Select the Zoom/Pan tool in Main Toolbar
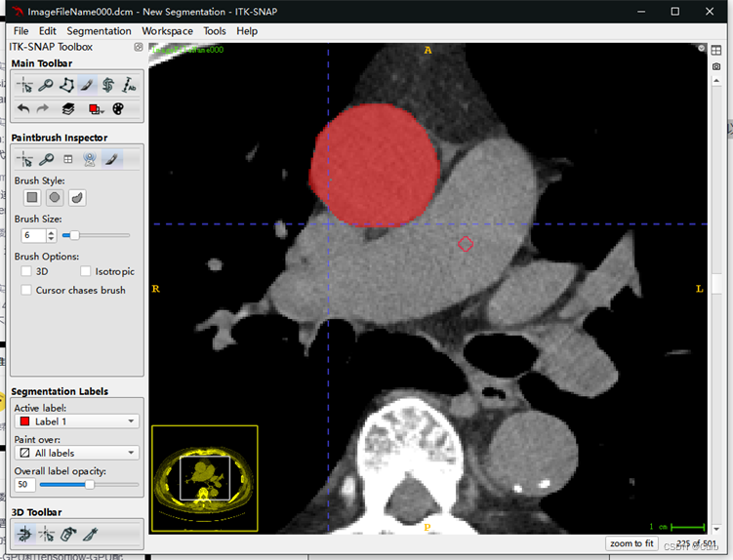733x560 pixels. pyautogui.click(x=46, y=86)
